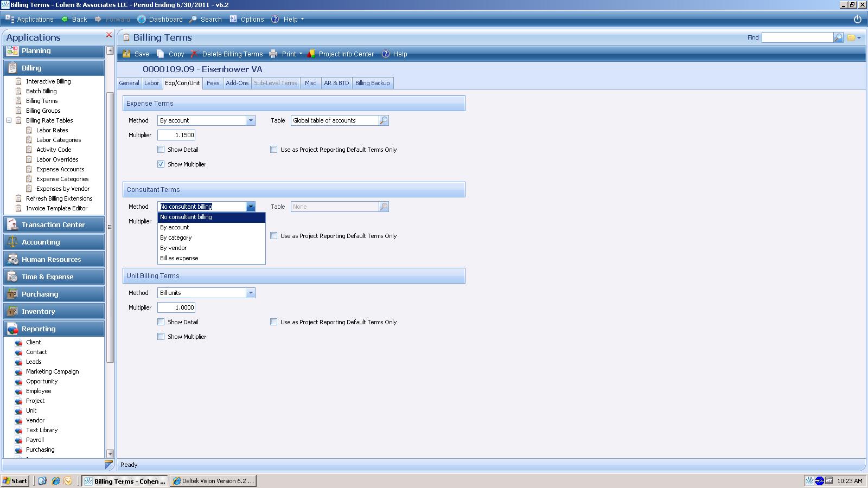Switch to the AR & BTD tab
The image size is (868, 488).
pyautogui.click(x=336, y=83)
